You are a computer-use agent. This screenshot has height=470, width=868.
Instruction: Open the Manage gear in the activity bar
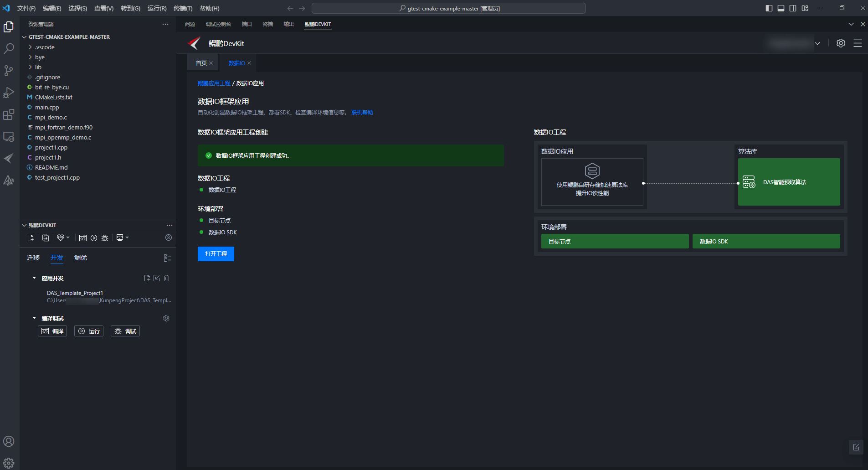point(9,463)
